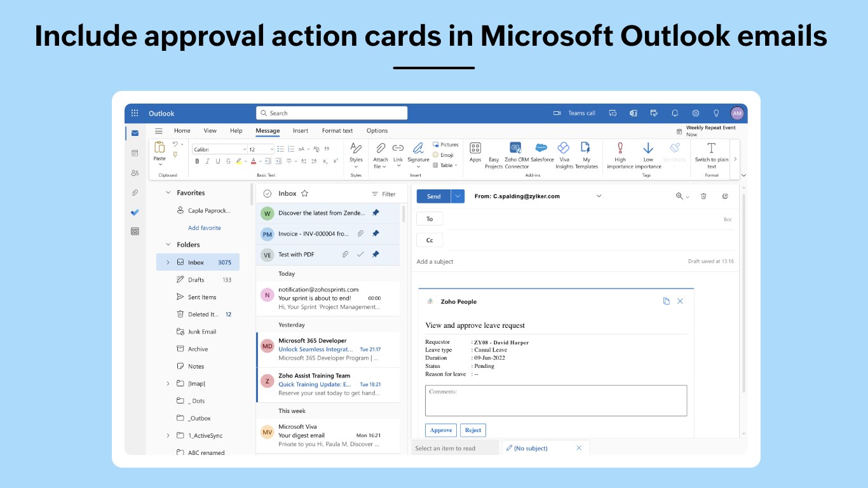This screenshot has width=868, height=488.
Task: Open the Help tab
Action: 236,131
